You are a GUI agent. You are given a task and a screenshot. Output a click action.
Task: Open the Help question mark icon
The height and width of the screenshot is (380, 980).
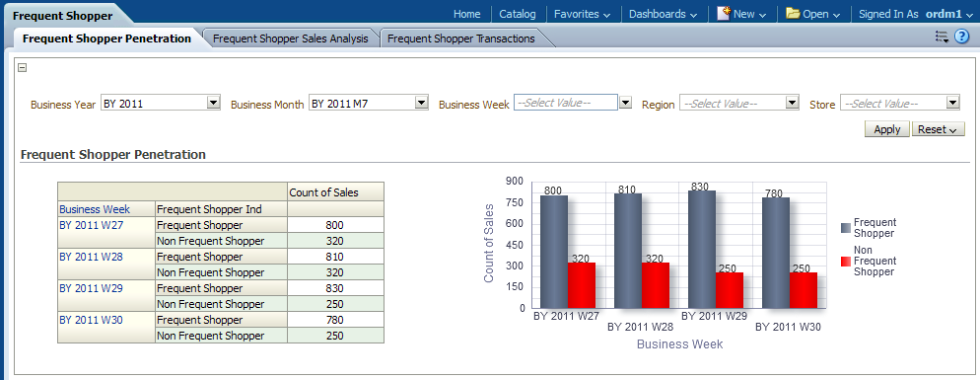[962, 37]
